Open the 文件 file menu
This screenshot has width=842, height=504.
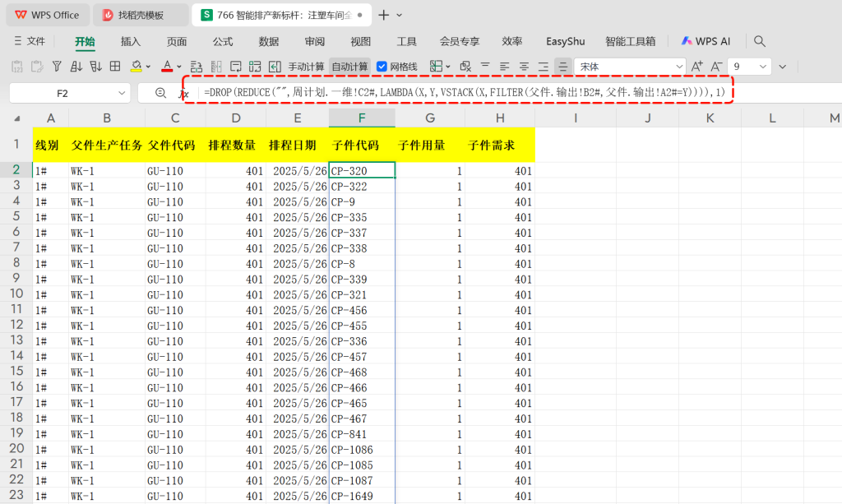point(30,41)
